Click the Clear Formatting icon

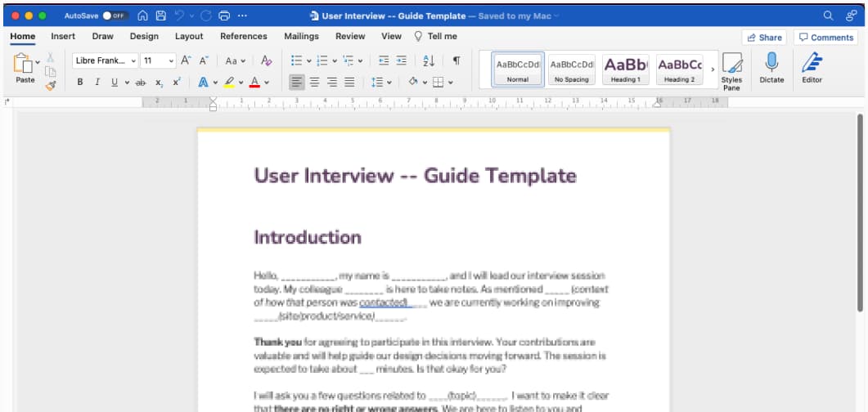point(266,60)
